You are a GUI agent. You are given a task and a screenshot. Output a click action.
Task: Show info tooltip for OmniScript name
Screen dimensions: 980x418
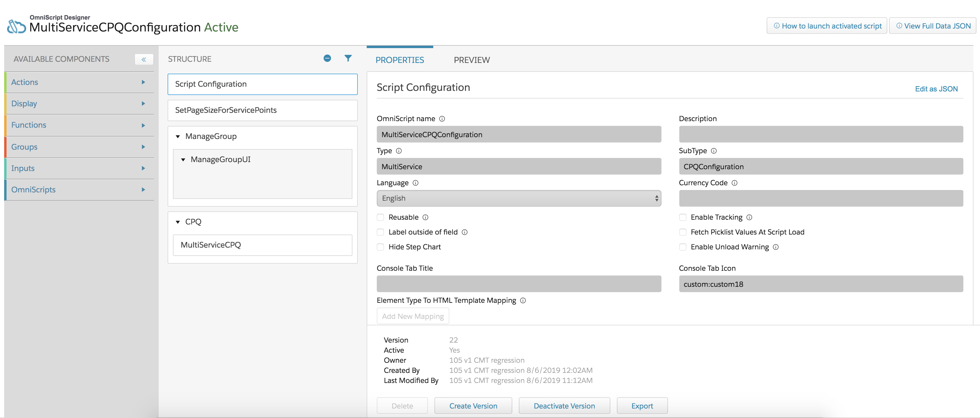(442, 118)
